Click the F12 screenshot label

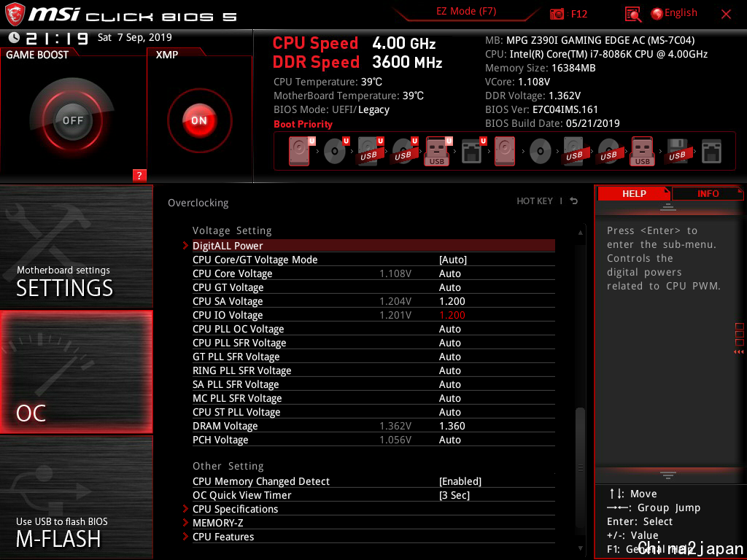point(578,14)
